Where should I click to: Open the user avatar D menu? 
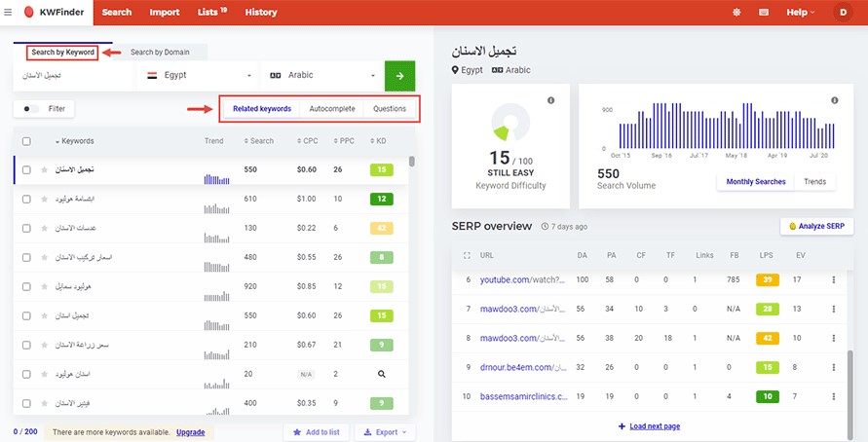(843, 13)
